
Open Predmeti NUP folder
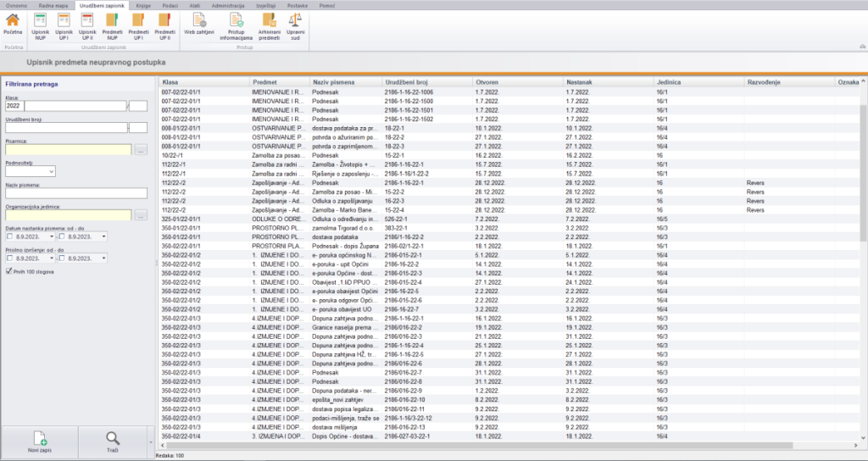point(113,26)
